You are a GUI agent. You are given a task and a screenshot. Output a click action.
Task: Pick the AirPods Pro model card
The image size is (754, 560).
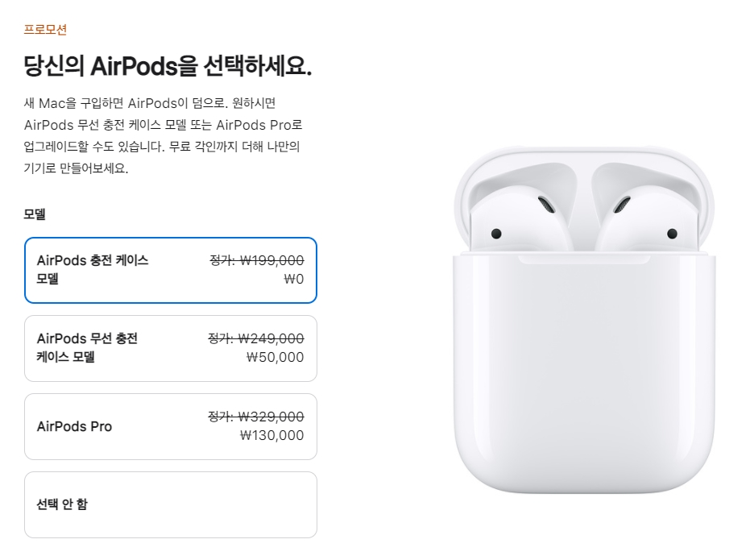(171, 426)
